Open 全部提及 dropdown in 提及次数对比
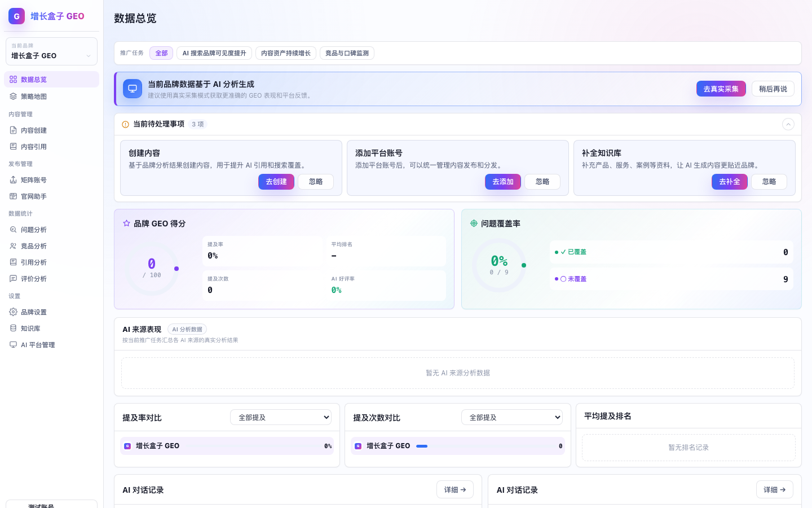The image size is (812, 508). point(512,417)
